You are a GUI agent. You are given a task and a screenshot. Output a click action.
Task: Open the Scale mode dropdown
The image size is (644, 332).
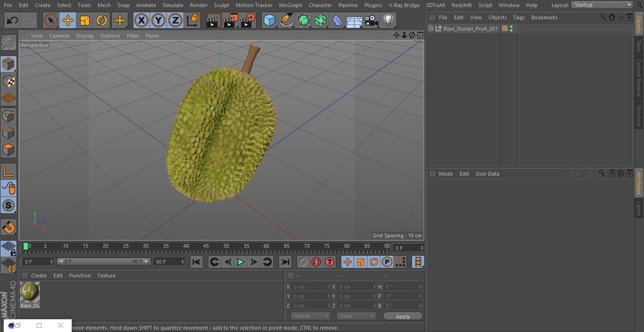pos(356,316)
